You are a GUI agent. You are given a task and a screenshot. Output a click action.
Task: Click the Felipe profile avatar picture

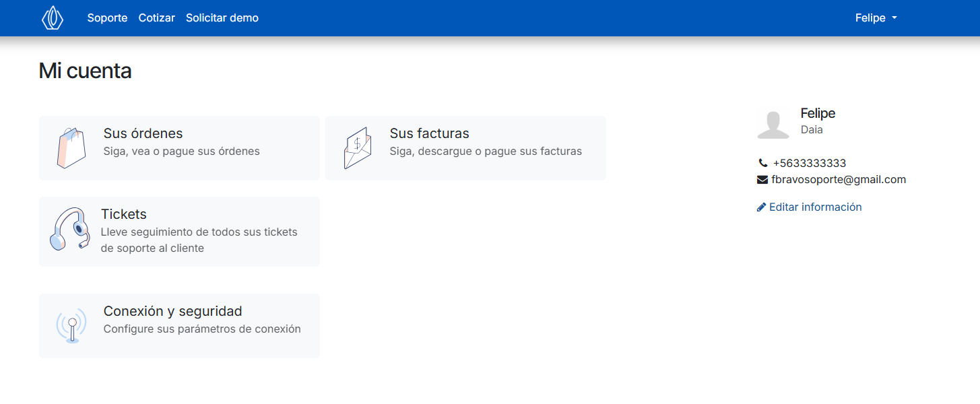coord(773,123)
